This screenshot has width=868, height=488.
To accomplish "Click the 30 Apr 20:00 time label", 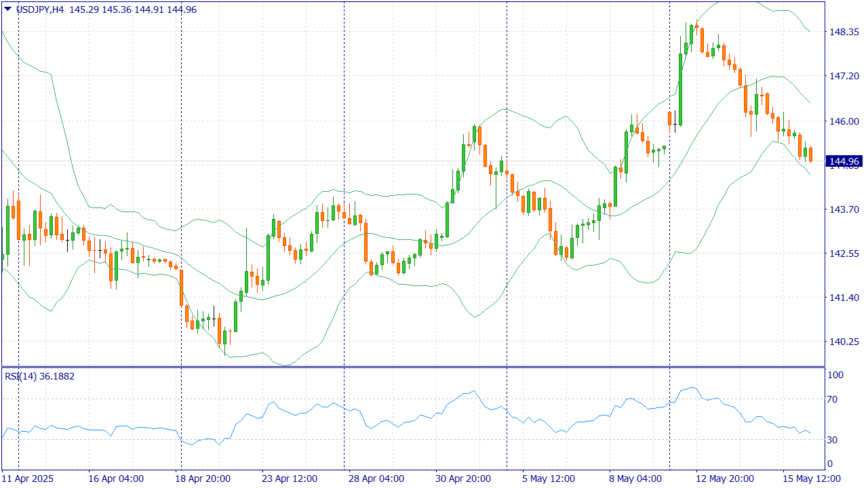I will 463,479.
